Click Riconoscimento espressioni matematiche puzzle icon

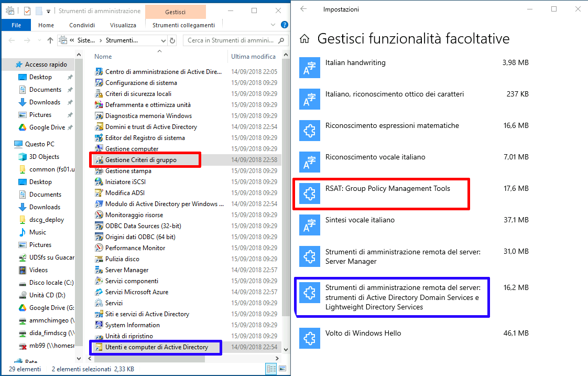point(310,131)
